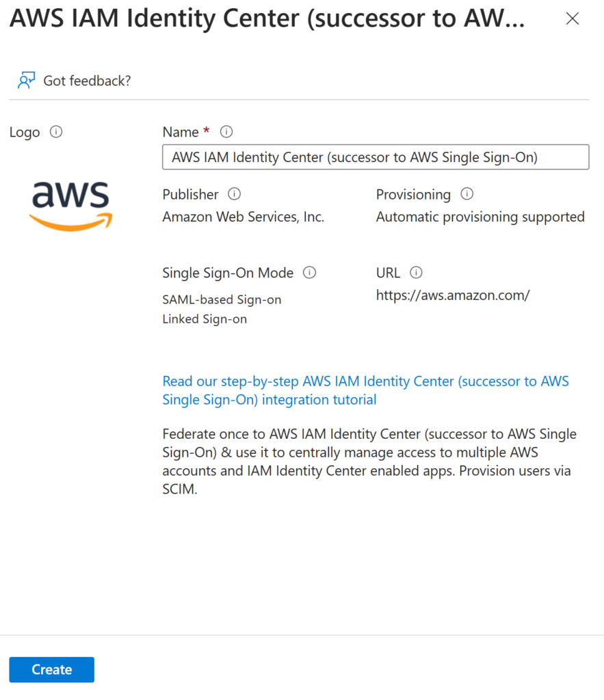Click the AWS logo image
604x700 pixels.
(x=70, y=206)
